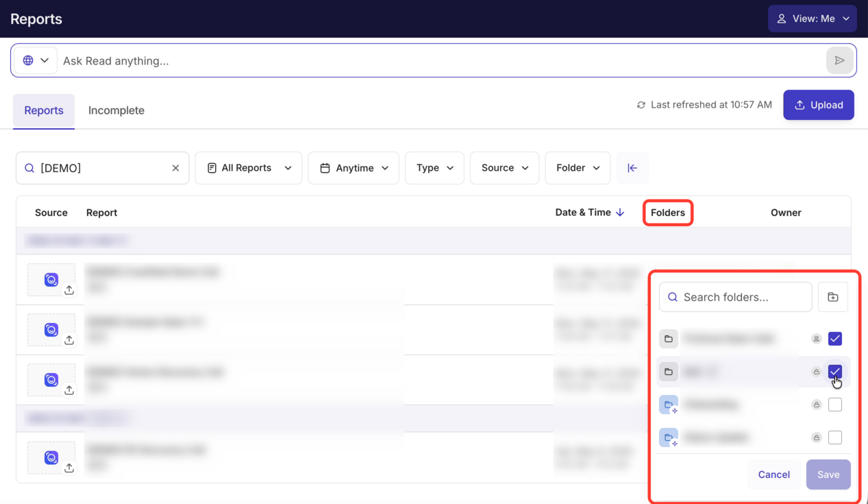
Task: Sort by the Date & Time column
Action: [590, 213]
